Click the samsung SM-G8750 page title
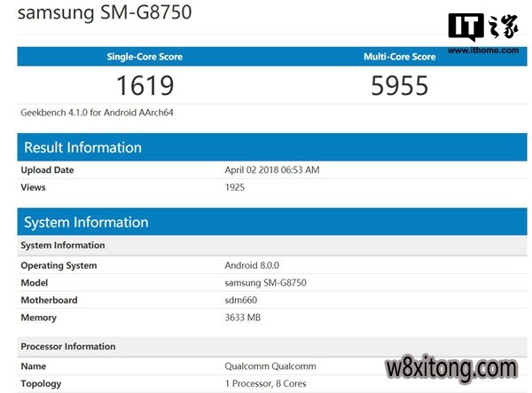Image resolution: width=532 pixels, height=393 pixels. [x=105, y=12]
